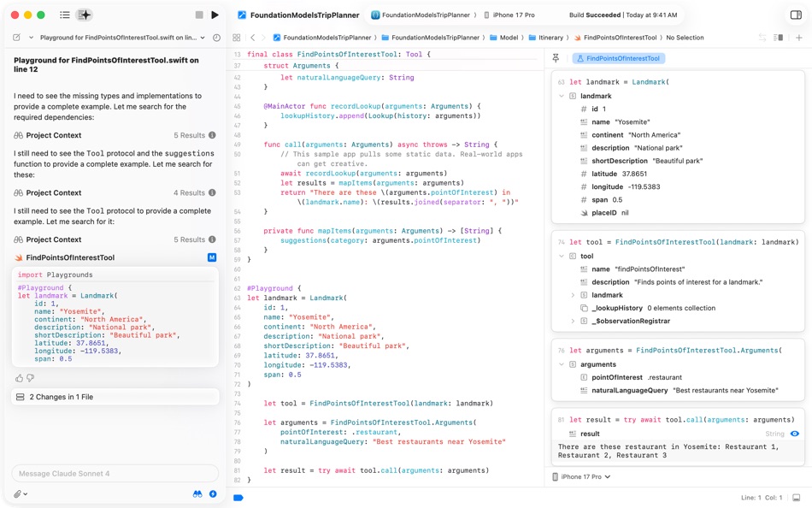Open the conversation list icon in the toolbar
This screenshot has width=812, height=508.
pos(64,14)
